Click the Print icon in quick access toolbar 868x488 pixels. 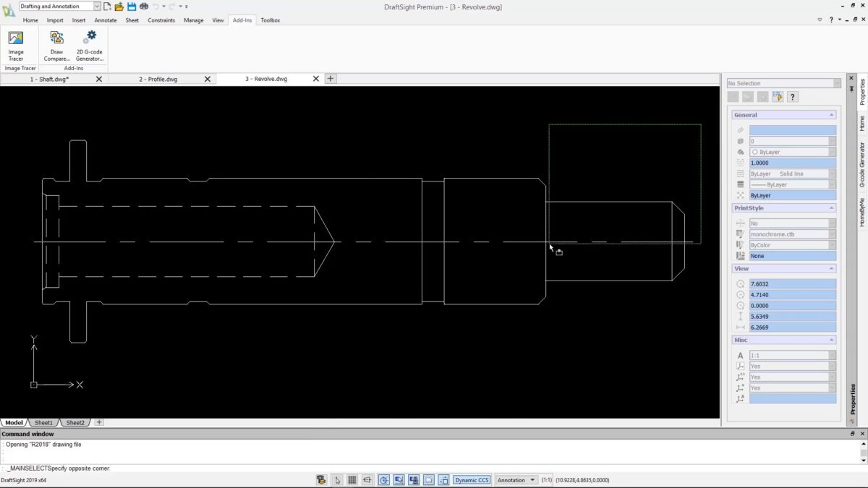(144, 7)
